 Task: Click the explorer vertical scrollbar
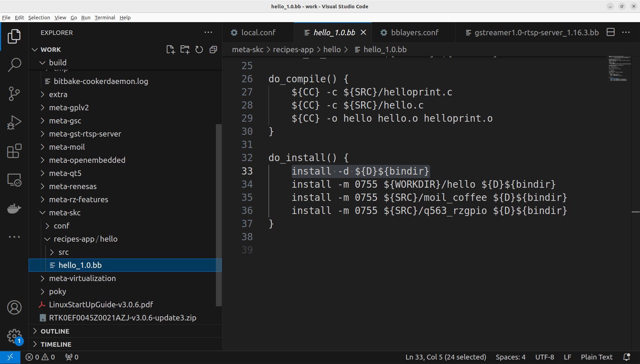pos(218,214)
